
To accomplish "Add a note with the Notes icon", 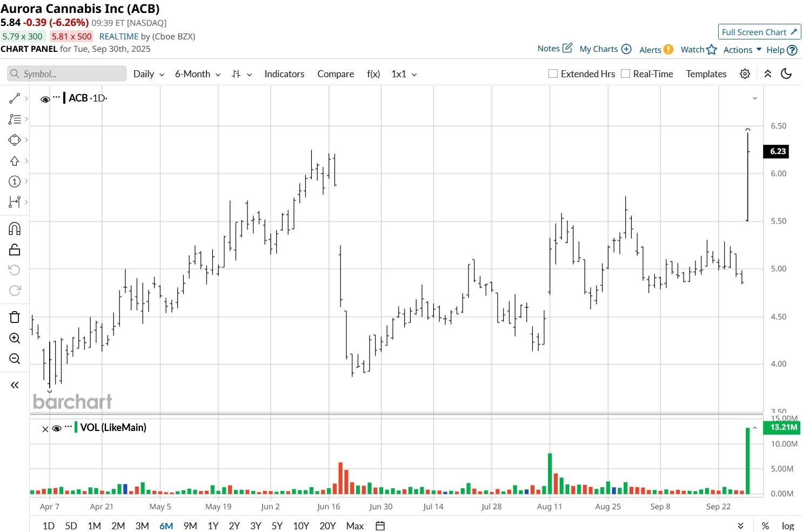I will 567,48.
